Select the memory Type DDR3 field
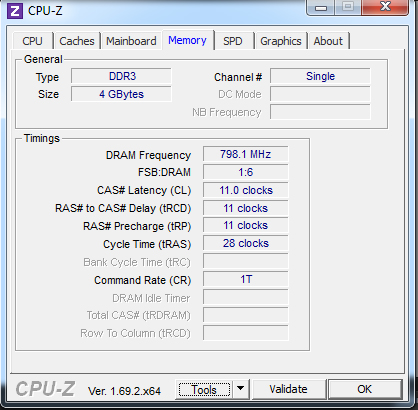Image resolution: width=418 pixels, height=410 pixels. pyautogui.click(x=121, y=76)
